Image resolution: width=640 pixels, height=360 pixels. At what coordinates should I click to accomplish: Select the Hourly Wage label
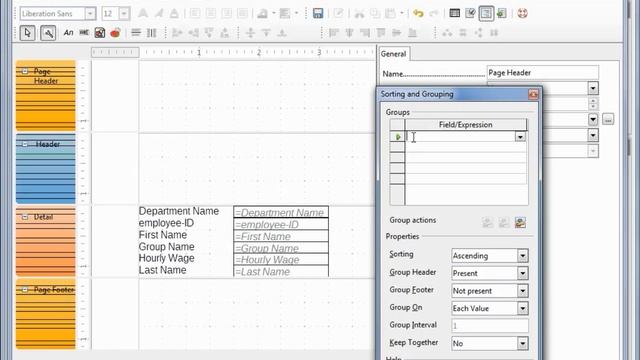166,258
